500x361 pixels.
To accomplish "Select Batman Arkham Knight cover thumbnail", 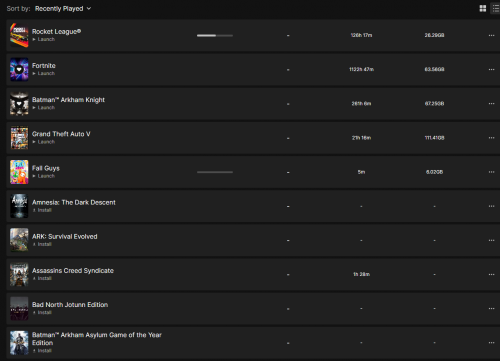I will coord(19,104).
